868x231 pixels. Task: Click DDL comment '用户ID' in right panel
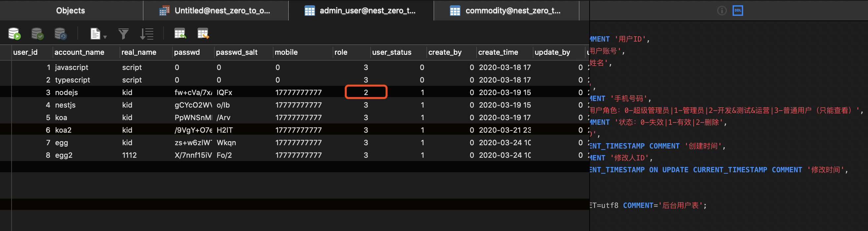pos(630,39)
